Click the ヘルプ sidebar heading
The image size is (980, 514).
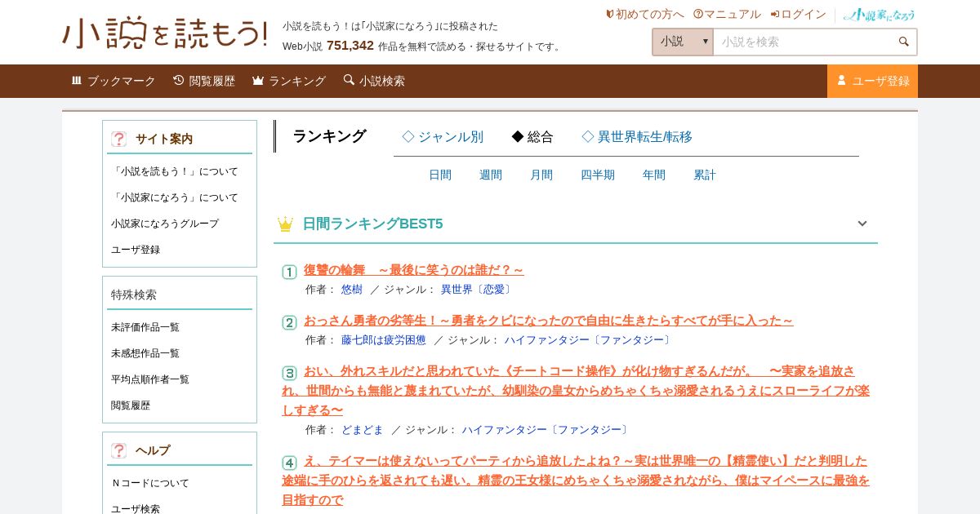[153, 450]
